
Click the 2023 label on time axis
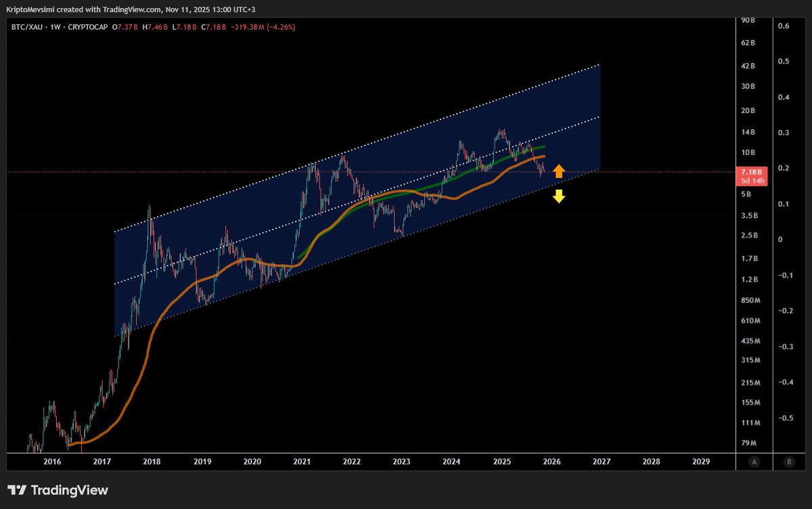(x=401, y=462)
